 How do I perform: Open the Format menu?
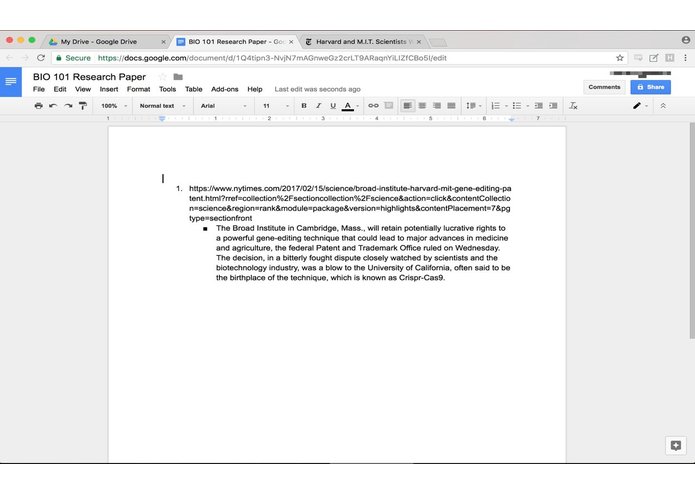point(138,89)
